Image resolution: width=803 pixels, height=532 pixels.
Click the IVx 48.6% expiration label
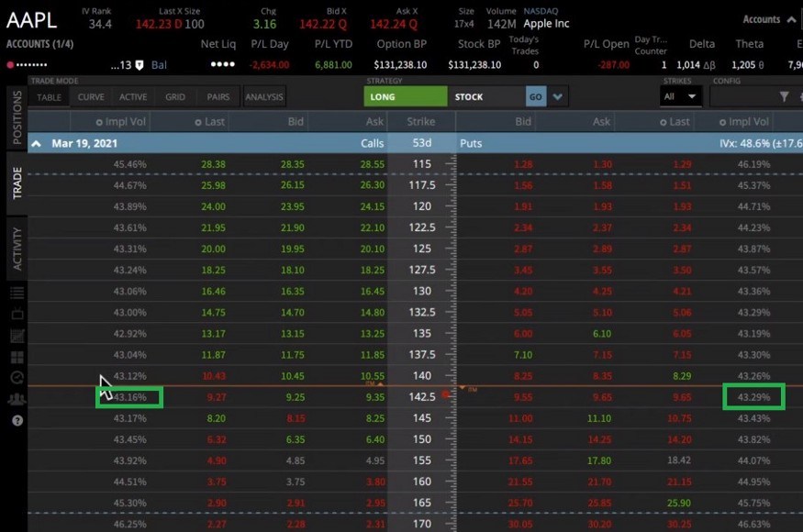(x=761, y=144)
